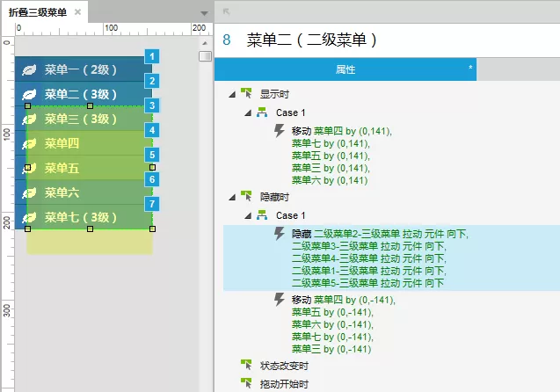This screenshot has height=392, width=560.
Task: Click footnote marker 5 on canvas
Action: 152,155
